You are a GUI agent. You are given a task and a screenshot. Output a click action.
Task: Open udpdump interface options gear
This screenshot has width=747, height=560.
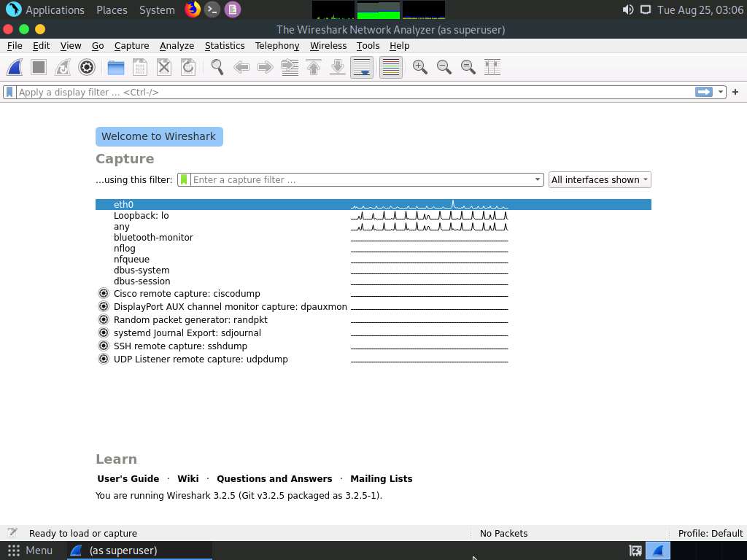point(104,359)
